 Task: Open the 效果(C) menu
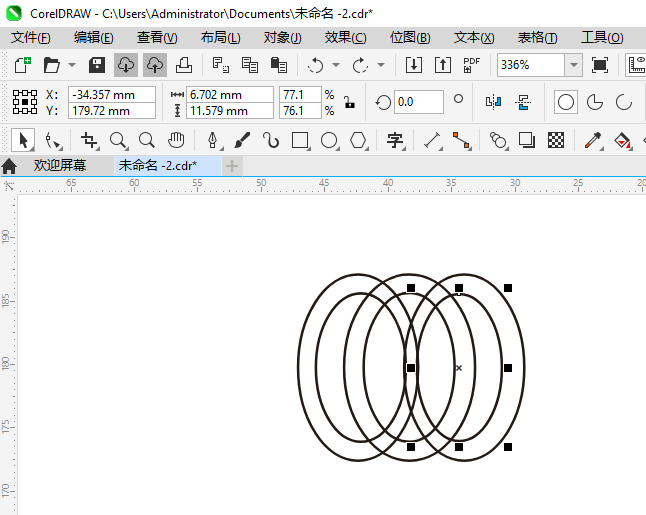click(345, 38)
